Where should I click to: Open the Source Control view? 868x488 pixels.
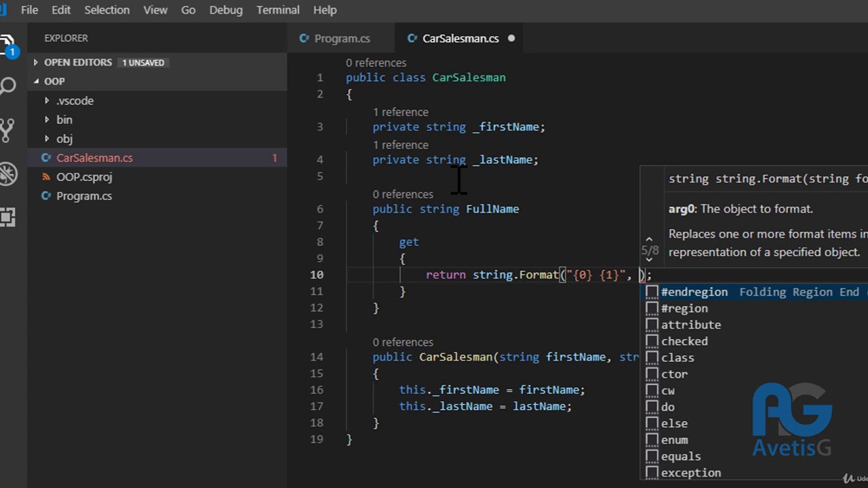point(7,129)
